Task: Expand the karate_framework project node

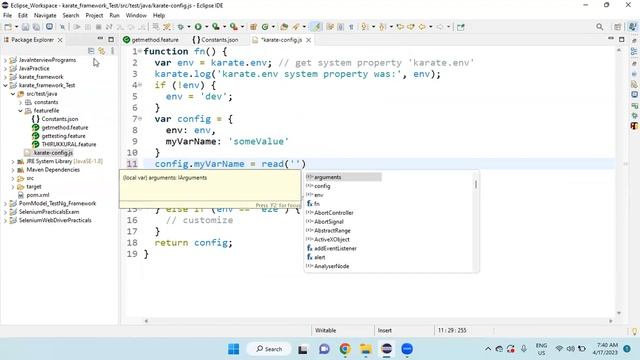Action: 5,77
